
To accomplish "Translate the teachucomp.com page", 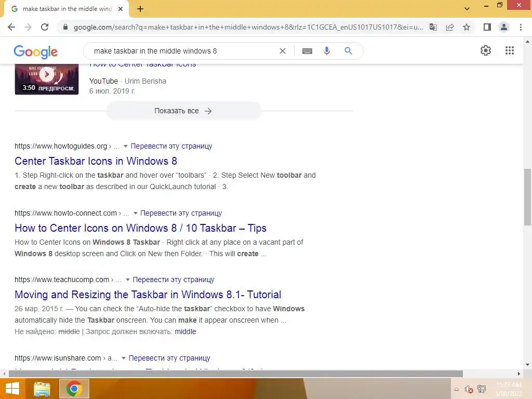I will tap(174, 280).
